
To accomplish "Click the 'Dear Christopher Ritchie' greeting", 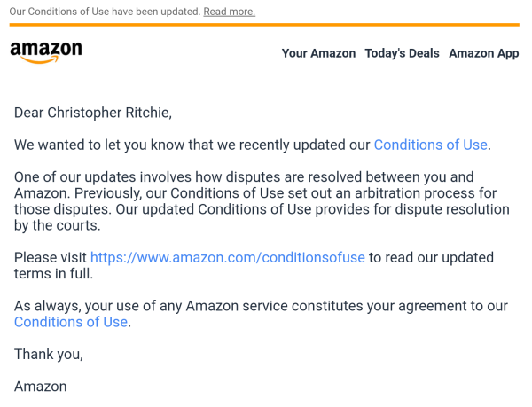I will tap(93, 113).
